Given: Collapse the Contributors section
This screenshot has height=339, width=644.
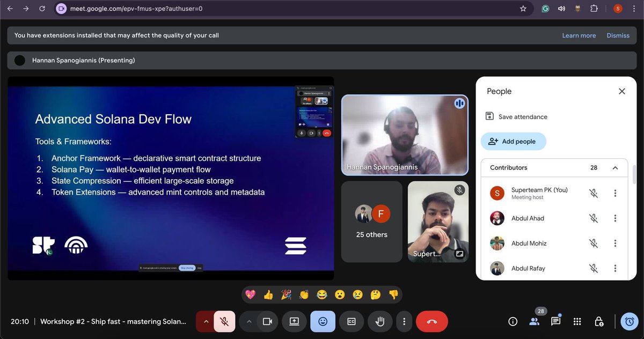Looking at the screenshot, I should click(x=616, y=167).
